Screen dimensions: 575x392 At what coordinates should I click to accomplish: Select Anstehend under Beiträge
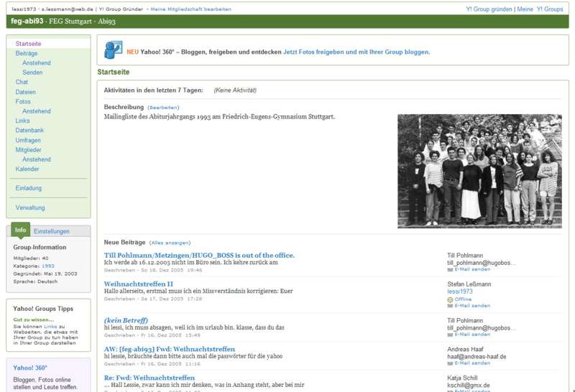pos(37,62)
